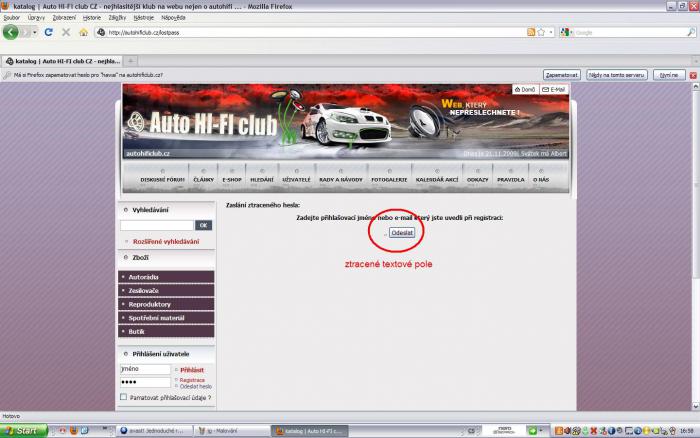Open the Home page icon
Image resolution: width=700 pixels, height=438 pixels.
point(83,32)
